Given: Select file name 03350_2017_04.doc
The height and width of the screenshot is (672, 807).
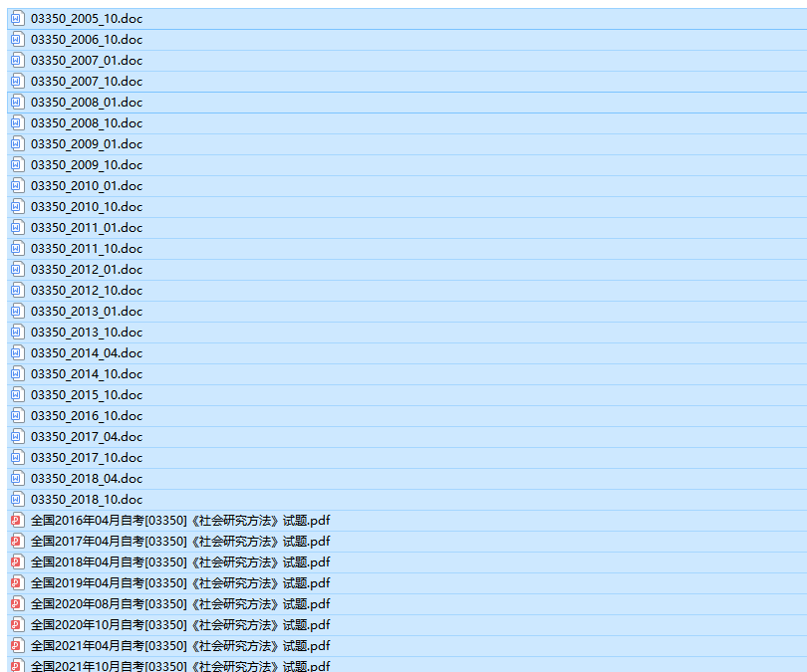Looking at the screenshot, I should (87, 437).
